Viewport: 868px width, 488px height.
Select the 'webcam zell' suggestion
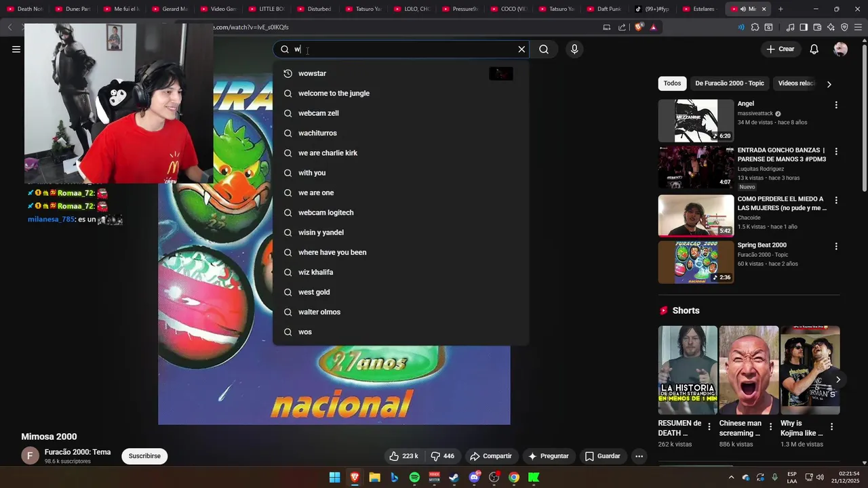[400, 113]
